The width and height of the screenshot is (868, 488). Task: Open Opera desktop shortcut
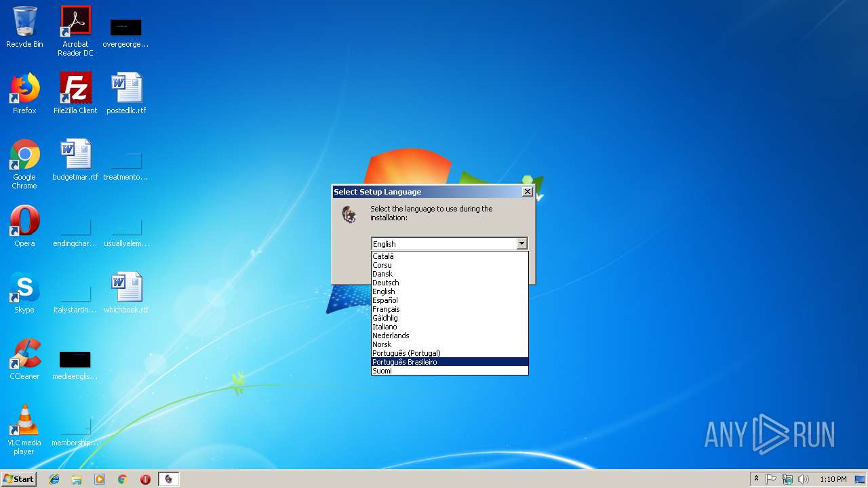24,226
